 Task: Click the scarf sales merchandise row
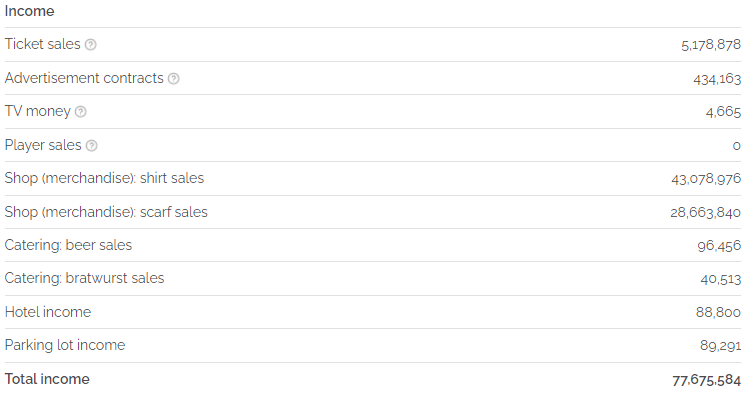pyautogui.click(x=373, y=212)
